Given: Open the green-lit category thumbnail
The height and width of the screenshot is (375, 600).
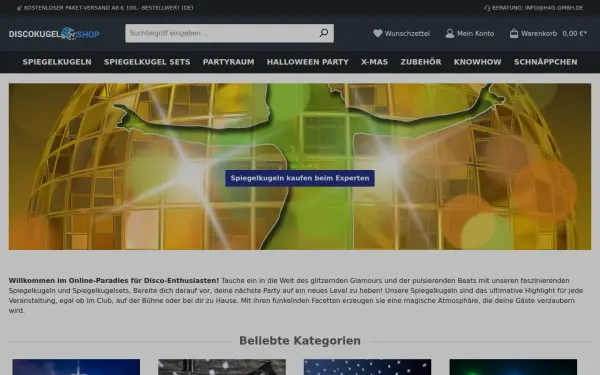Looking at the screenshot, I should pyautogui.click(x=513, y=367).
